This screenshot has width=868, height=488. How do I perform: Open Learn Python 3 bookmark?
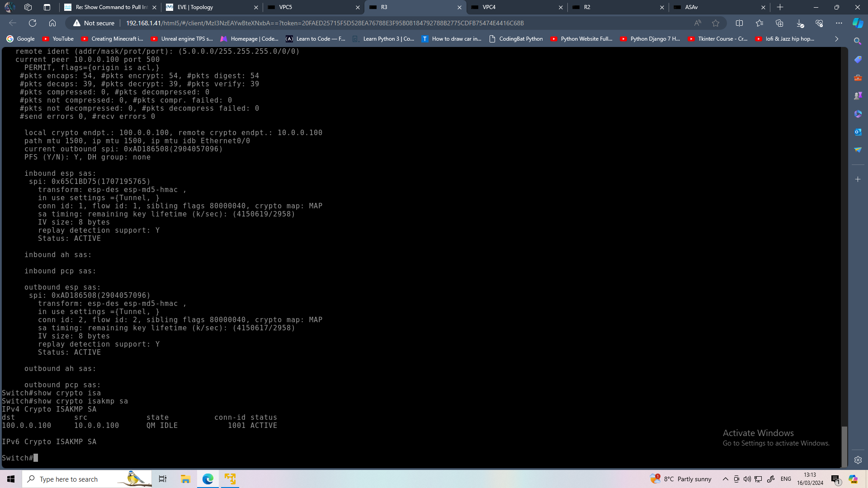click(x=383, y=39)
